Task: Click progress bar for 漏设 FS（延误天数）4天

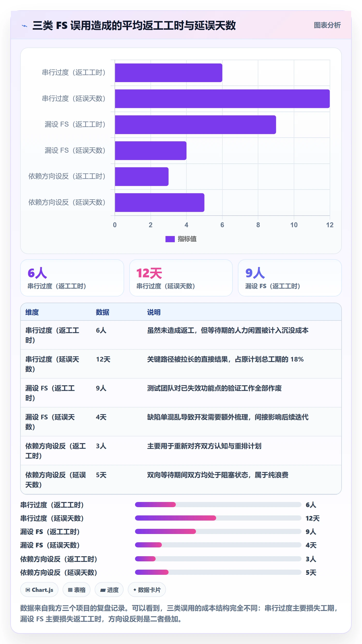Action: coord(218,545)
